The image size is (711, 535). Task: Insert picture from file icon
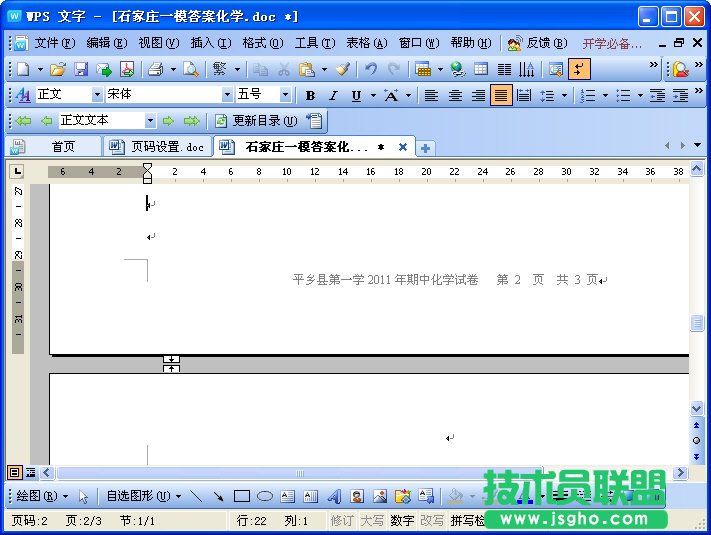coord(380,496)
